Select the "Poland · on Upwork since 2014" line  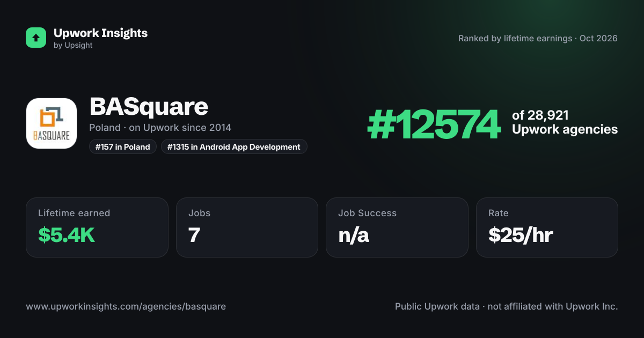(x=160, y=128)
